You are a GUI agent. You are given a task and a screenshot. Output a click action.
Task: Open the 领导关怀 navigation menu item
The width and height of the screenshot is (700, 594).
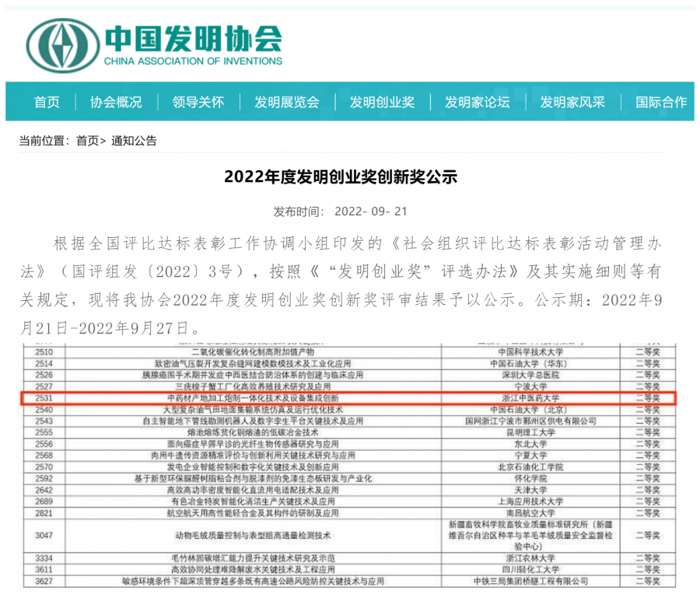pyautogui.click(x=197, y=102)
